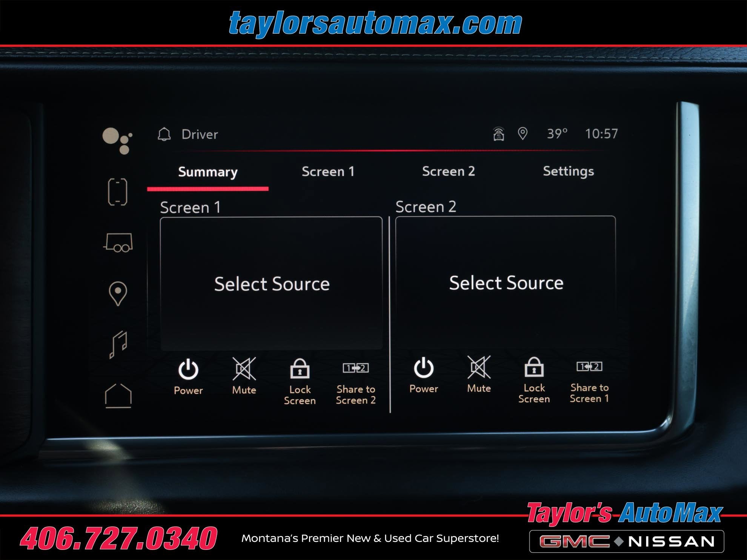
Task: Open notifications bell icon
Action: coord(164,134)
